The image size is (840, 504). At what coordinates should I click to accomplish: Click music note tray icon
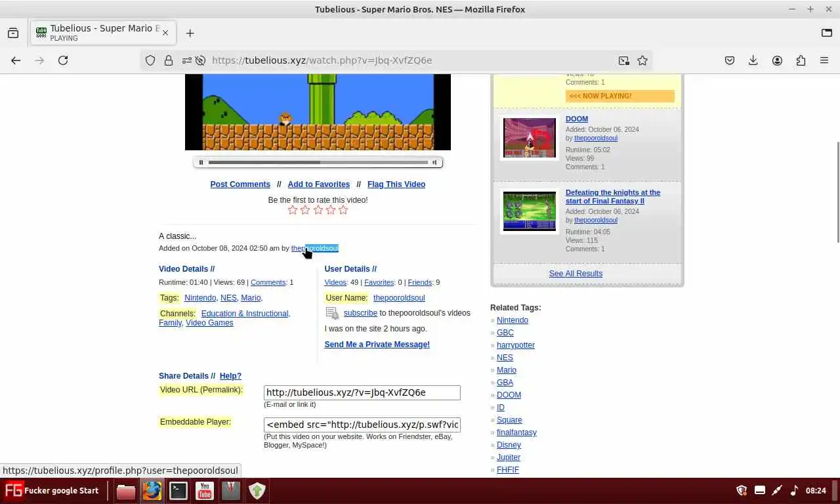pos(794,490)
